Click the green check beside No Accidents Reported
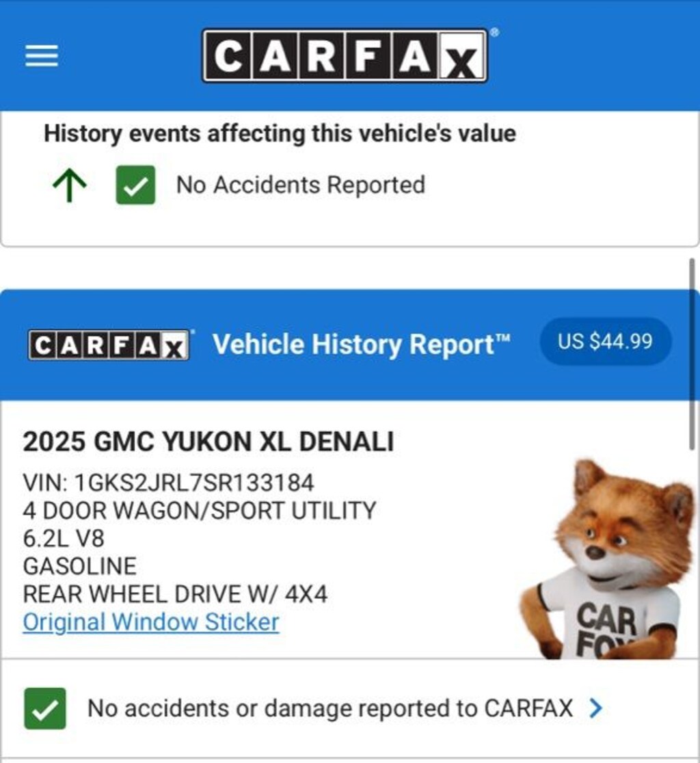700x763 pixels. (136, 185)
